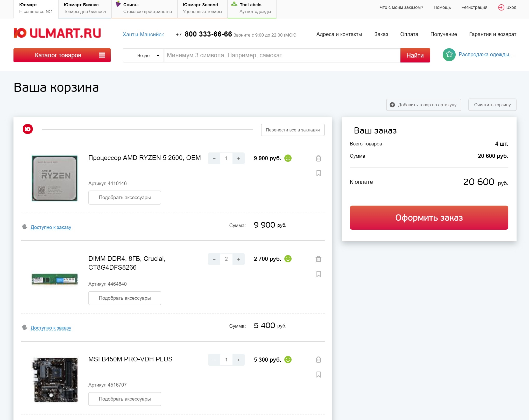The image size is (529, 420).
Task: Remove the Crucial DDR4 memory from cart
Action: (x=318, y=259)
